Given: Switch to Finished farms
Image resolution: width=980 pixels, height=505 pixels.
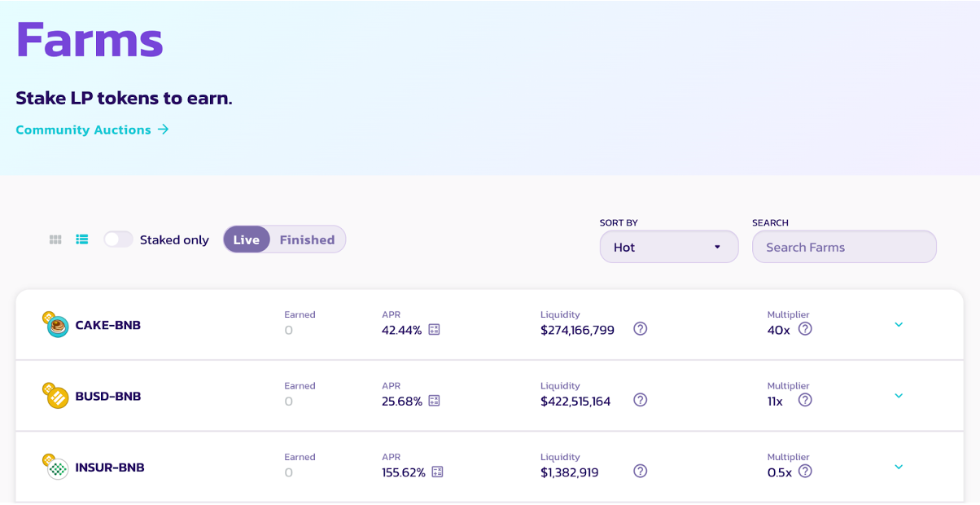Looking at the screenshot, I should point(307,239).
